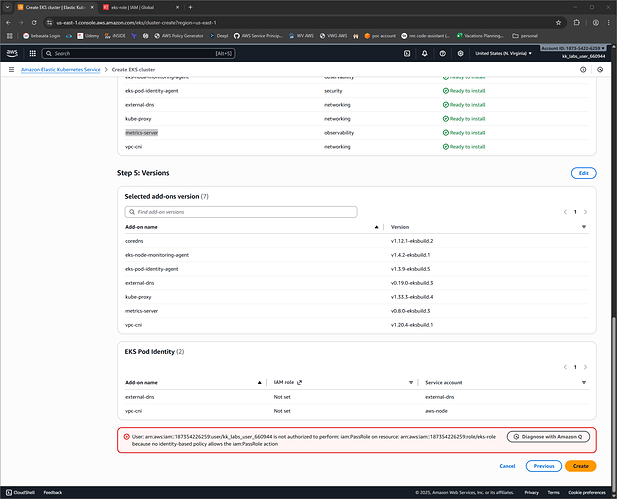This screenshot has height=499, width=617.
Task: Open CloudShell from the top bar icon
Action: (407, 54)
